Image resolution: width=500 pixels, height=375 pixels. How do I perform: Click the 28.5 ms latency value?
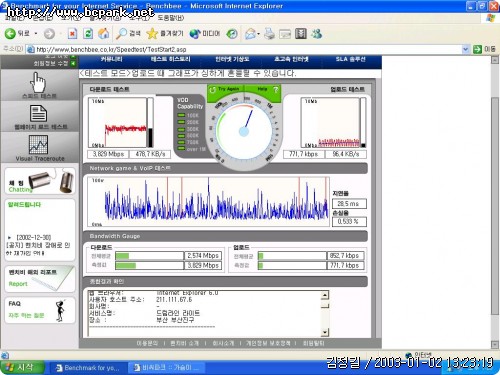click(x=349, y=203)
